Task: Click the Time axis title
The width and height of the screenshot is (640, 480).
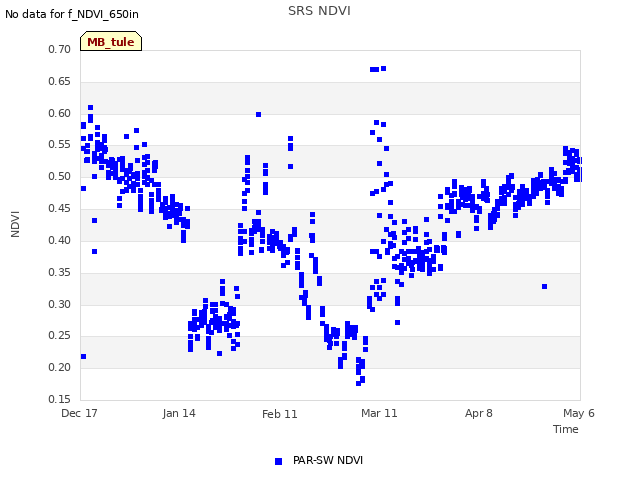Action: [566, 429]
